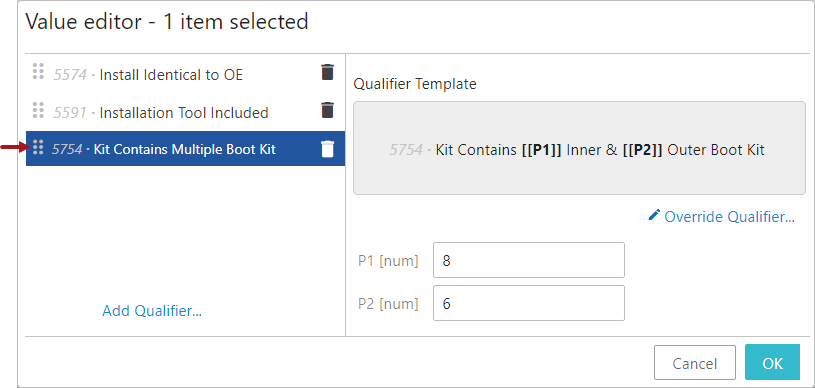Screen dimensions: 815x388
Task: Open the Add Qualifier link
Action: point(152,311)
